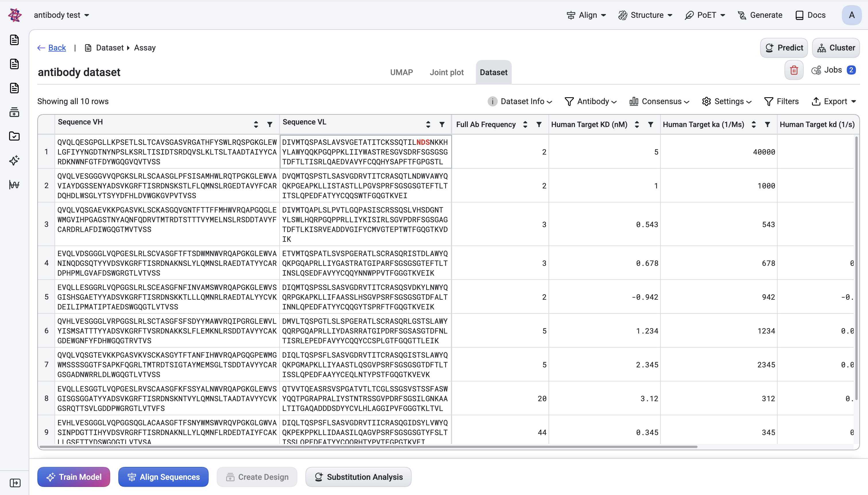Click the ka value 40000 in row 1
Screen dimensions: 868x495
(x=764, y=152)
